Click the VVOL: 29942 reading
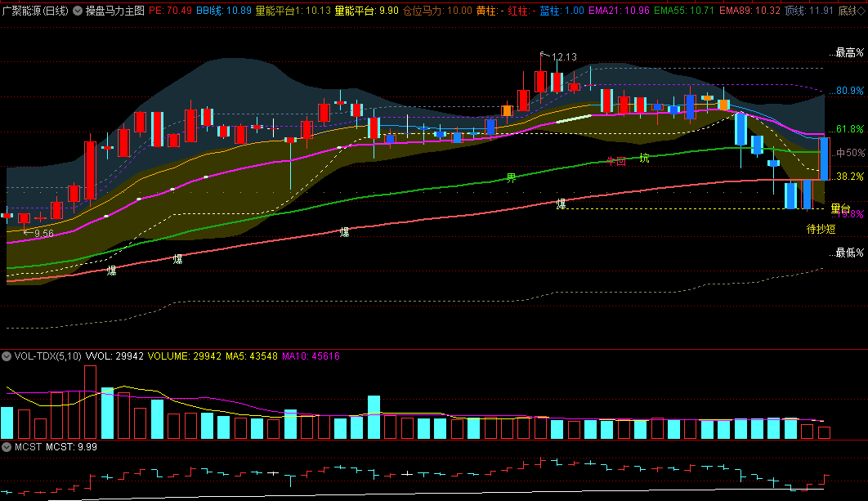The width and height of the screenshot is (868, 501). [114, 356]
